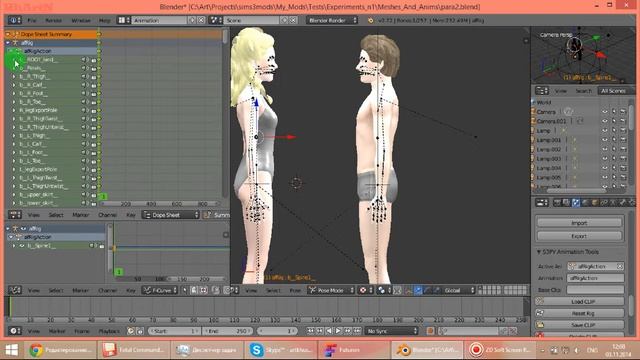The image size is (640, 360).
Task: Toggle the 3D manipulator widget icon
Action: coord(409,290)
